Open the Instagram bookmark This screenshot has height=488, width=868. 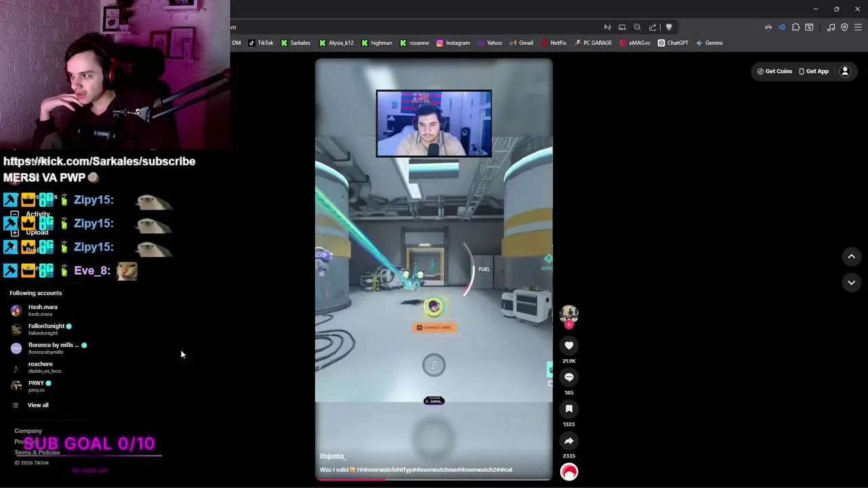(x=453, y=43)
